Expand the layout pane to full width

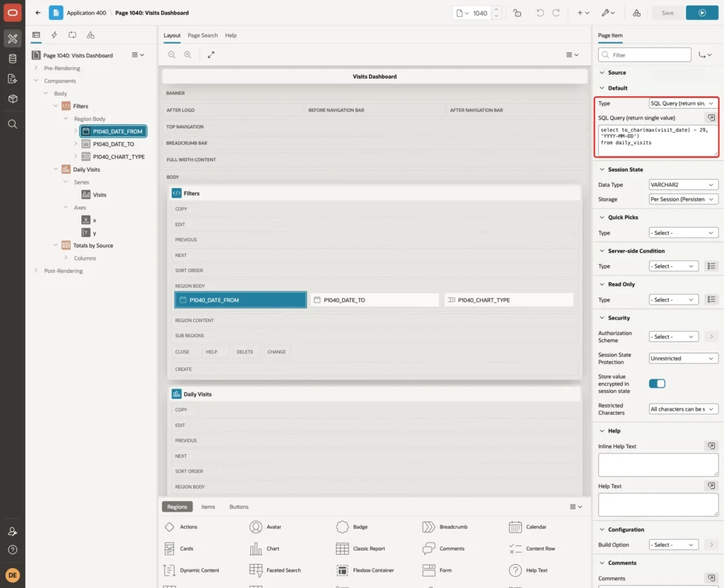click(211, 54)
